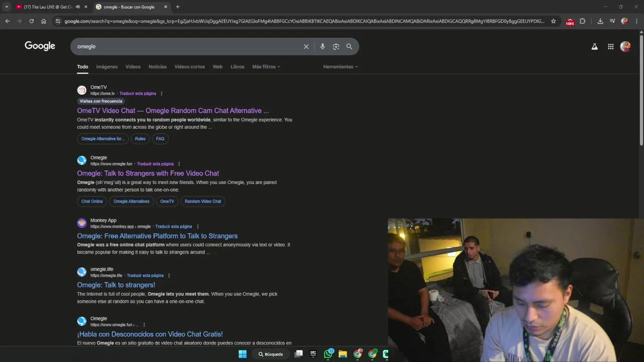The width and height of the screenshot is (644, 362).
Task: Open the Chrome profile avatar in toolbar
Action: coord(624,21)
